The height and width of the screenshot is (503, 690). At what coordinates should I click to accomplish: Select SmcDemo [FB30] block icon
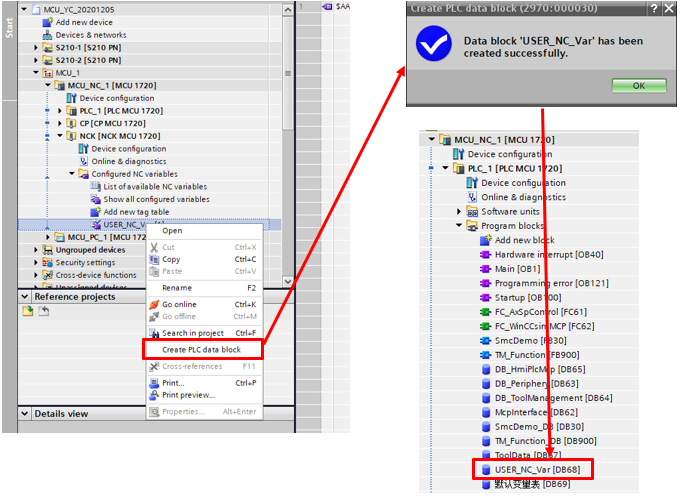click(485, 341)
